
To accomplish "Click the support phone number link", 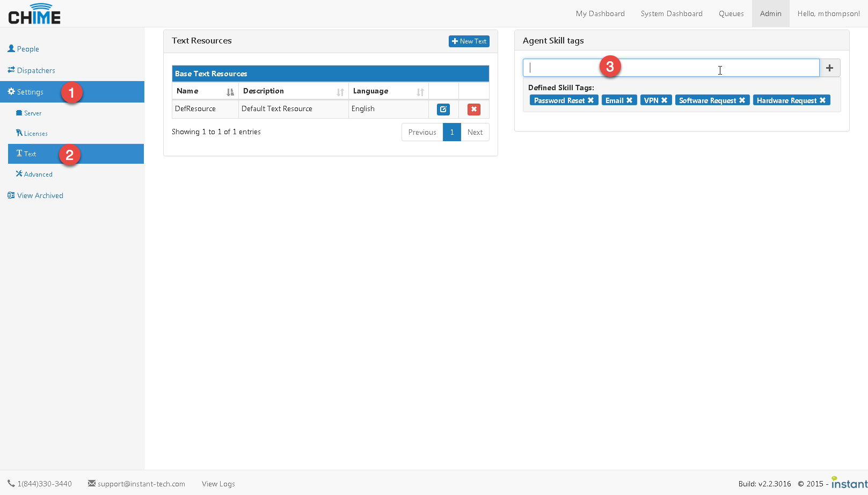I will point(40,484).
